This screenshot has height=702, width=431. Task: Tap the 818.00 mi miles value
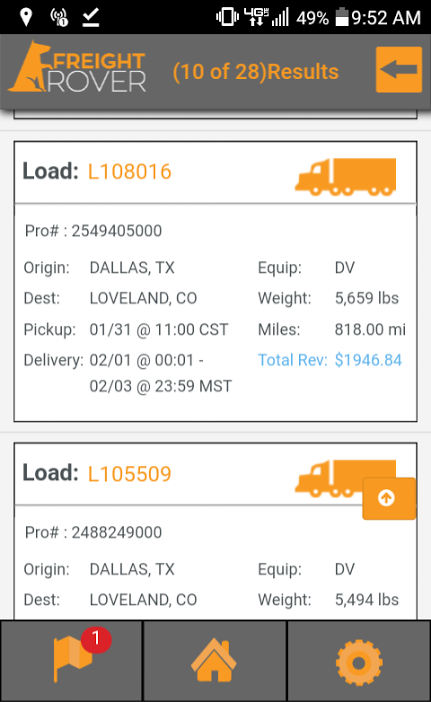click(x=370, y=330)
